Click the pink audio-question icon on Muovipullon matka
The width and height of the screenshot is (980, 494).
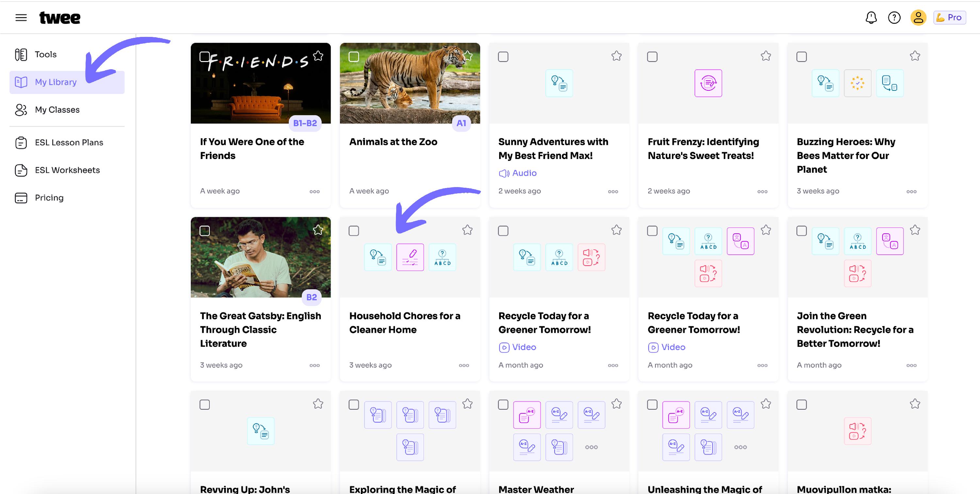857,431
